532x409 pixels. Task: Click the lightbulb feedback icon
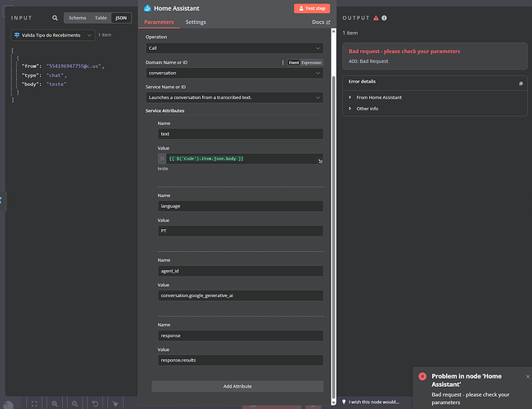(344, 402)
